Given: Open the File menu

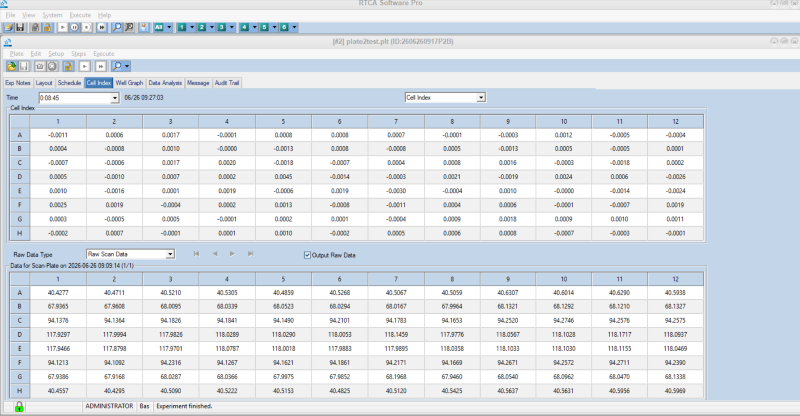Looking at the screenshot, I should tap(10, 15).
